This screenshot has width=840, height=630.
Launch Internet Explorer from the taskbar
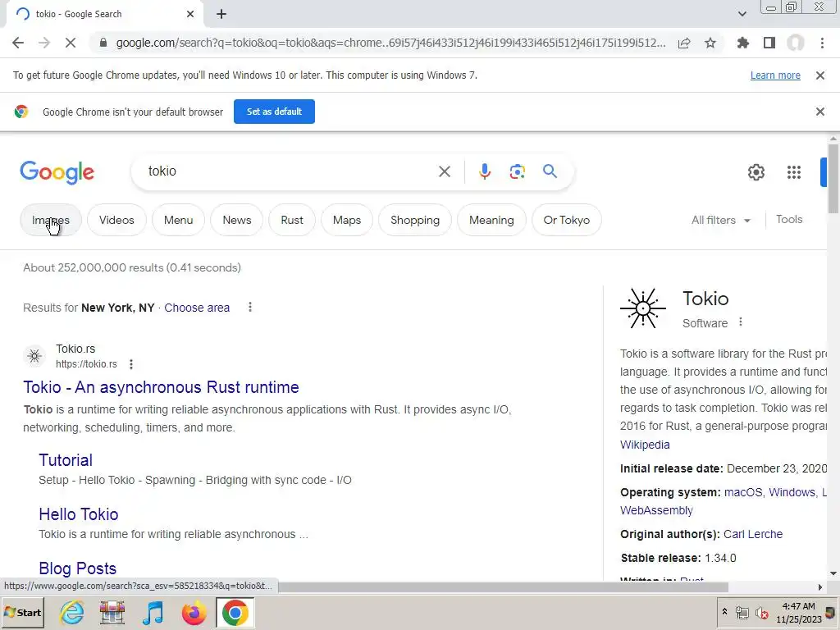click(71, 612)
